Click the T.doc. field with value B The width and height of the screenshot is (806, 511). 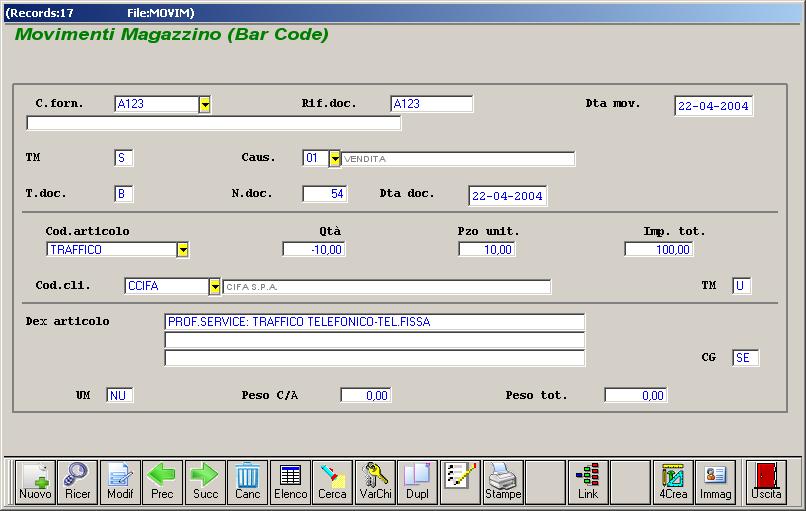[123, 194]
